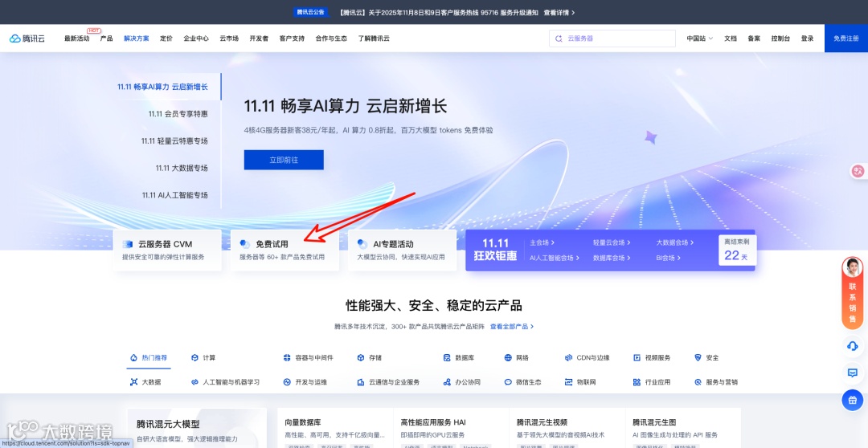Open 客户支持 menu item
The width and height of the screenshot is (868, 448).
pyautogui.click(x=292, y=39)
